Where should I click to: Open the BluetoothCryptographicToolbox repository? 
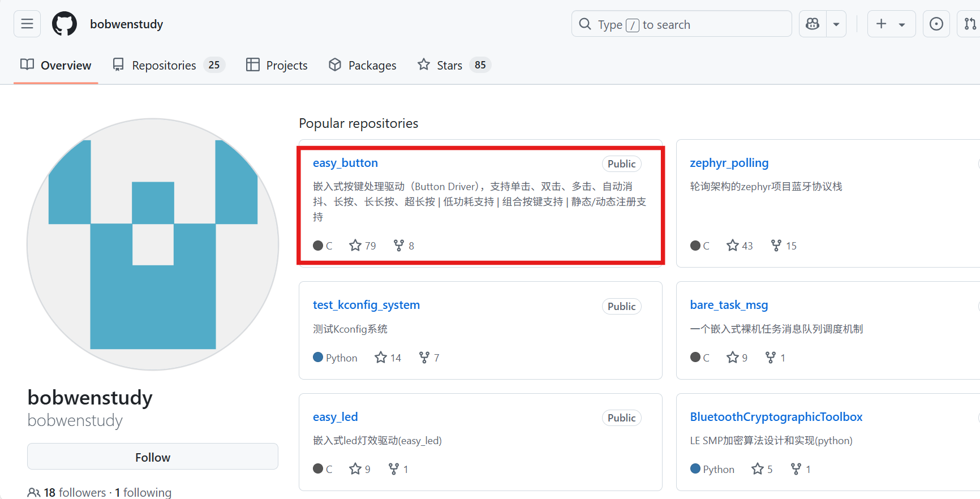pyautogui.click(x=776, y=417)
